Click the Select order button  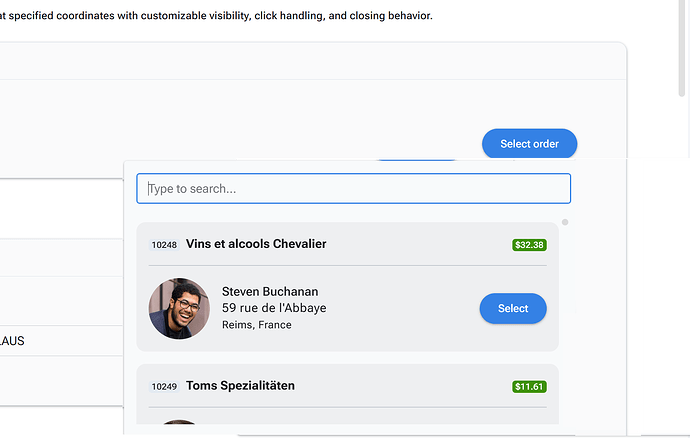click(x=529, y=144)
